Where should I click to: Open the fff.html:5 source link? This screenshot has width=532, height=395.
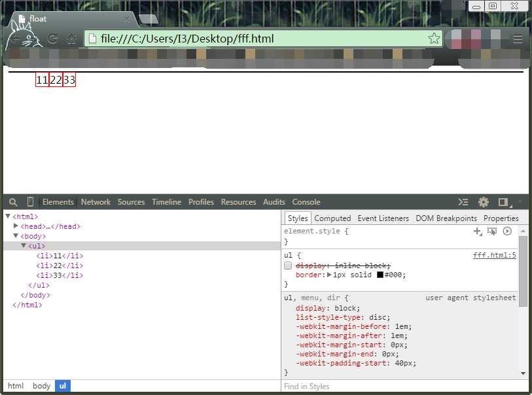[495, 255]
